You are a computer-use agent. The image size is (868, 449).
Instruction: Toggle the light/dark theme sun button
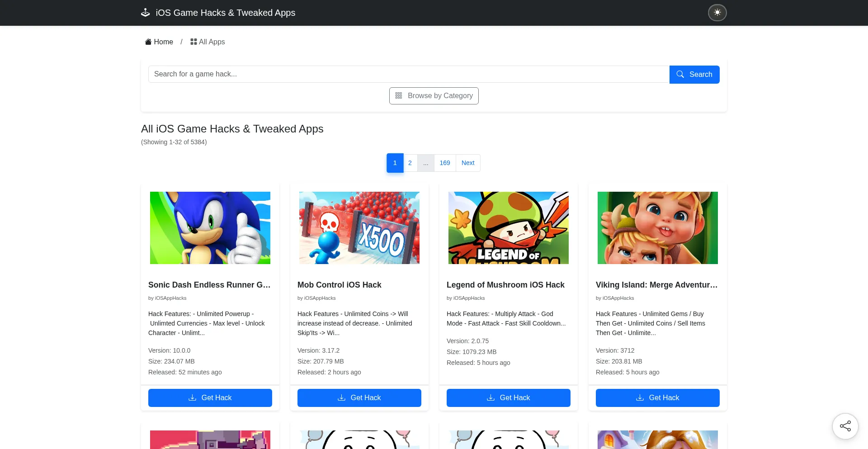tap(717, 13)
